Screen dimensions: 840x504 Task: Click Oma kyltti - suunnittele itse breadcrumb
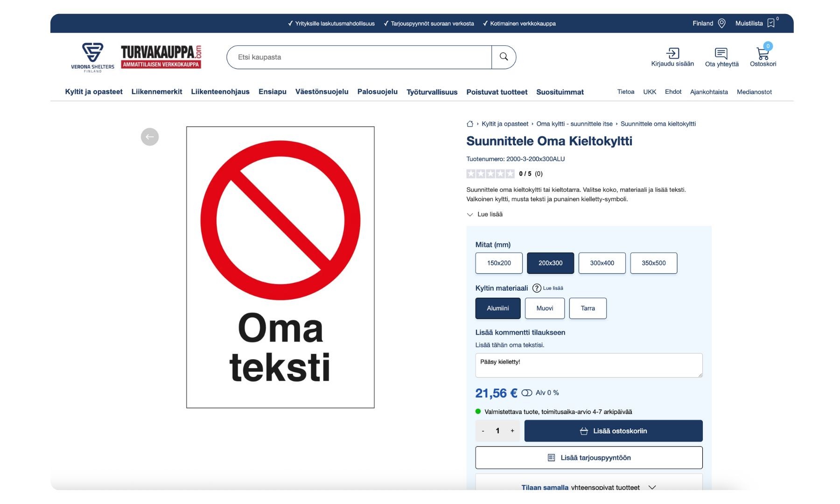tap(574, 124)
